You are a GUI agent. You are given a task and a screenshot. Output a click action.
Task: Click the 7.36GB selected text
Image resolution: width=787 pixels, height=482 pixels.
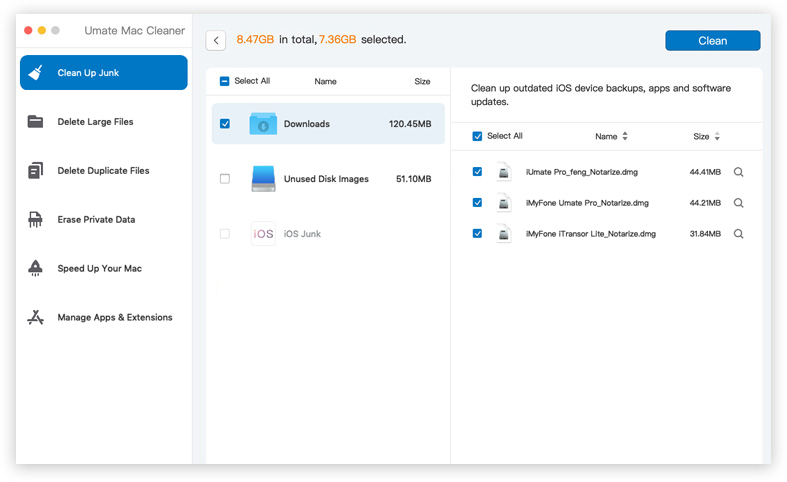tap(337, 40)
